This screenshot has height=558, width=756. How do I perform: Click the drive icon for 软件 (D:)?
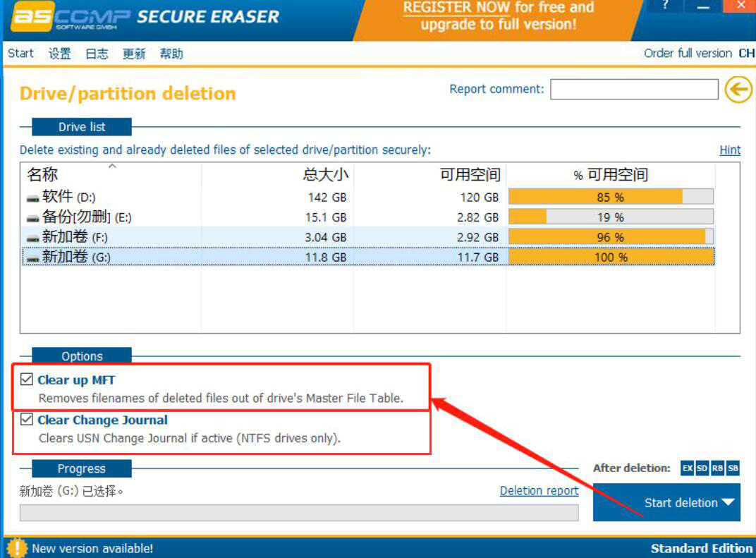pyautogui.click(x=32, y=198)
